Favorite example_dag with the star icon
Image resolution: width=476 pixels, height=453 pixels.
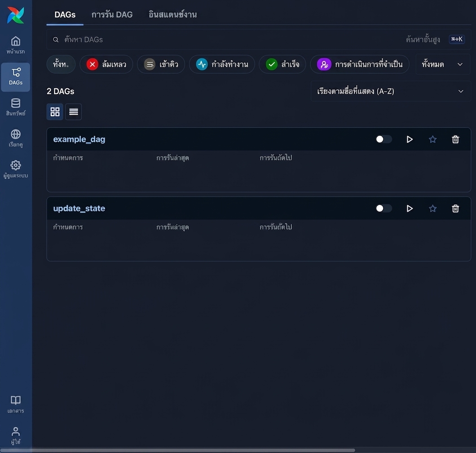[432, 139]
